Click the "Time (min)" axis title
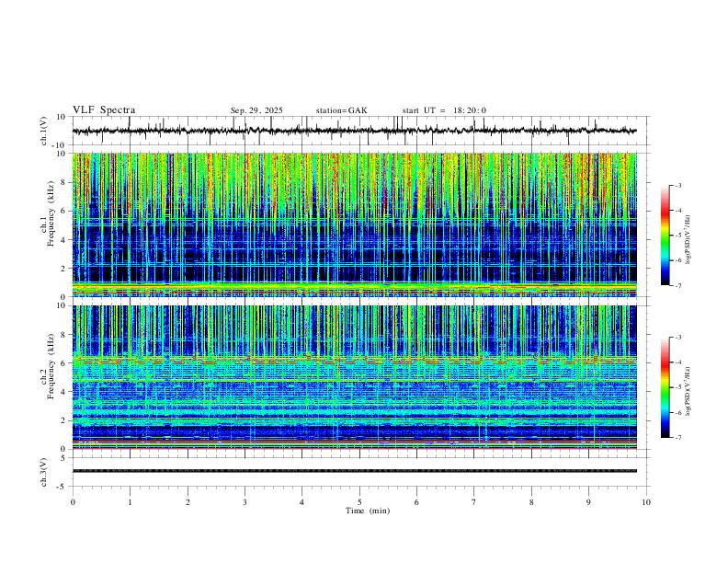The height and width of the screenshot is (563, 728). click(368, 511)
